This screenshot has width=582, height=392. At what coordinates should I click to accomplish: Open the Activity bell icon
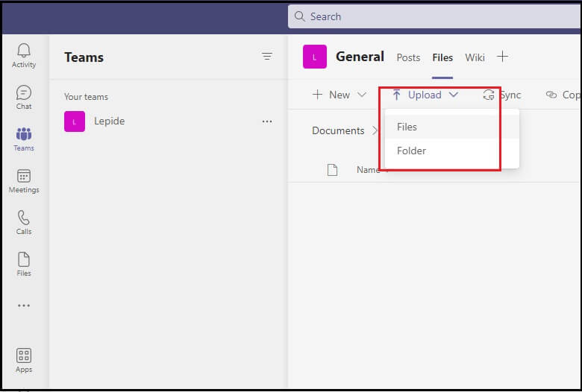coord(24,56)
